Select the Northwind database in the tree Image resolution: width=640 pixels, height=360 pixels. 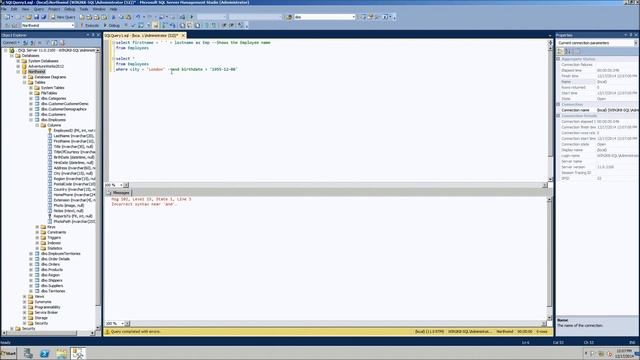point(37,71)
